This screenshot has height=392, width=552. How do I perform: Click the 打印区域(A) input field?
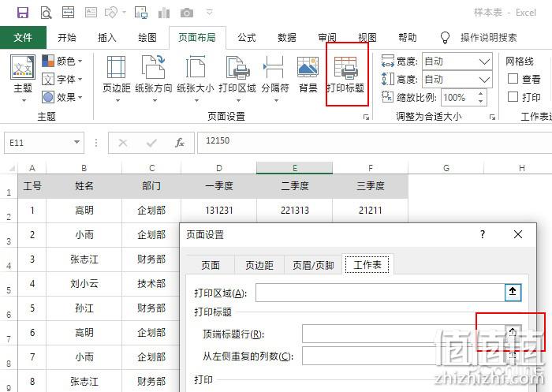(381, 293)
